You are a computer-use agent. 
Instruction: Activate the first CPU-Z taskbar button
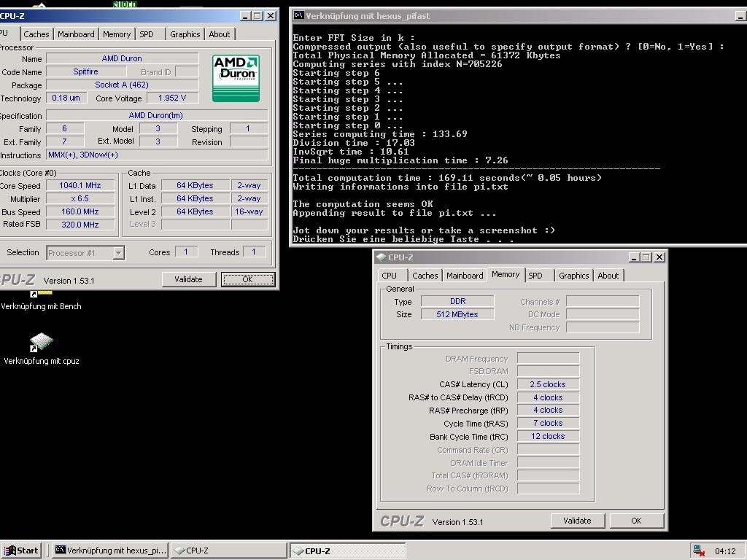(x=228, y=551)
